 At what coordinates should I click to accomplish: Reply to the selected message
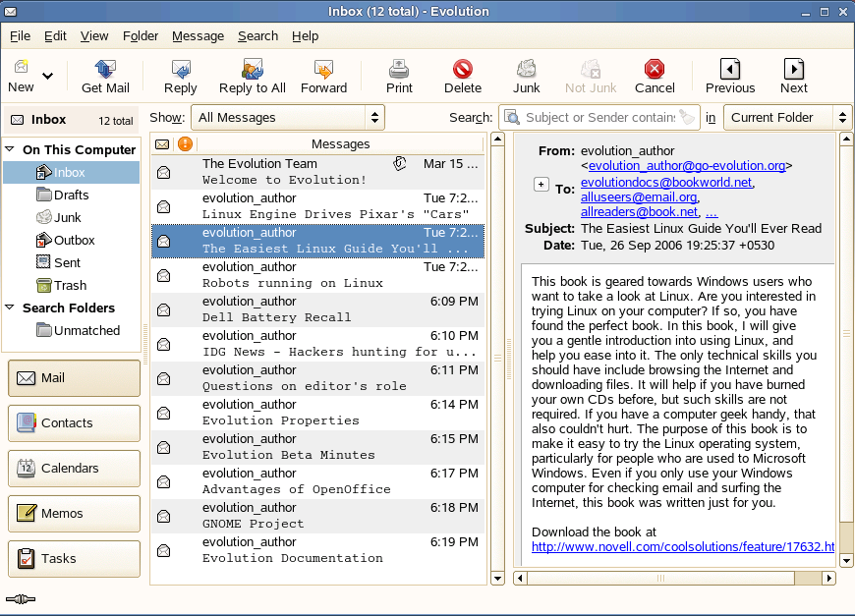(x=181, y=76)
